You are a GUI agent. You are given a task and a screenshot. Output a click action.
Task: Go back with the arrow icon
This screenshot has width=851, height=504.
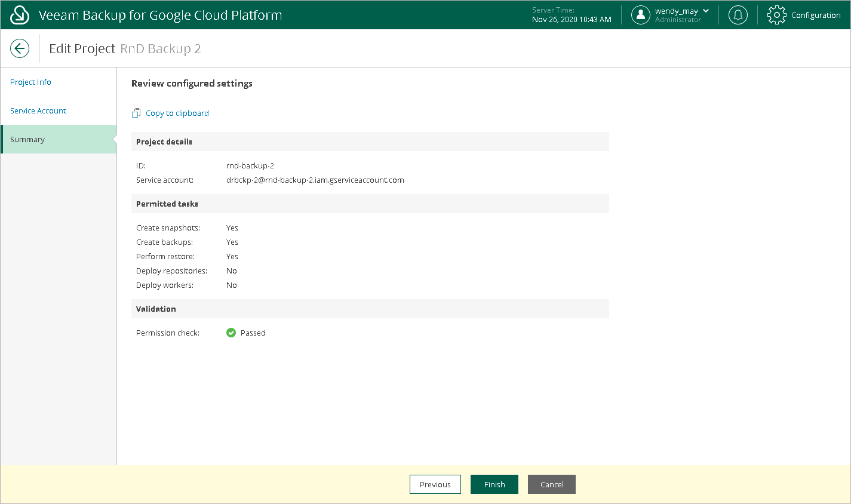point(20,48)
